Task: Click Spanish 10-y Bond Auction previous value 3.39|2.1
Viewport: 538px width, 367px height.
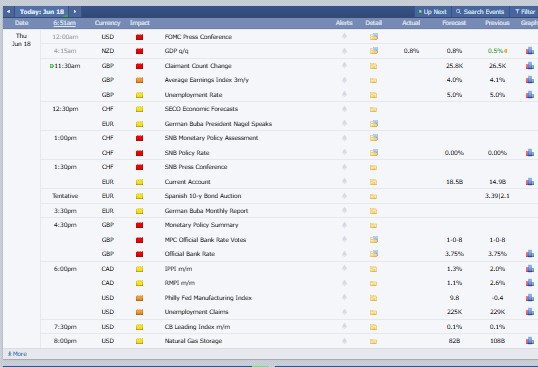Action: 497,196
